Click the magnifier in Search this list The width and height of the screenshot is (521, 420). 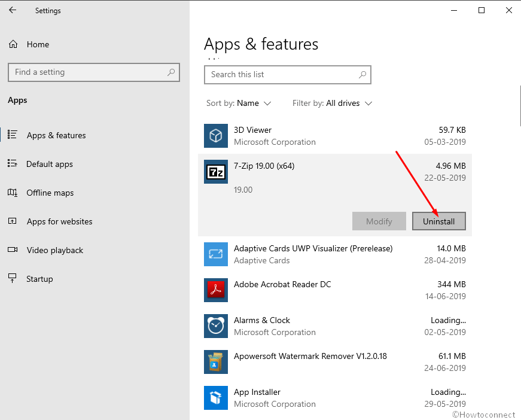pyautogui.click(x=362, y=74)
